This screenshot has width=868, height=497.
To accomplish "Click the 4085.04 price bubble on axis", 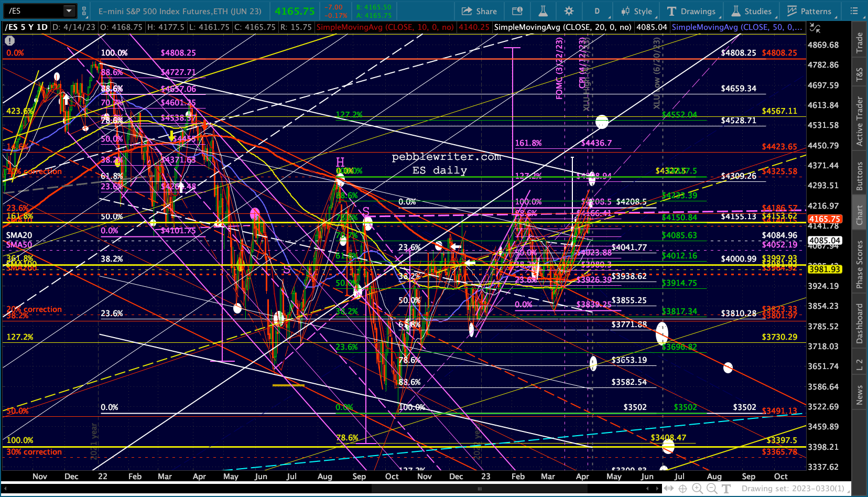I will (825, 241).
